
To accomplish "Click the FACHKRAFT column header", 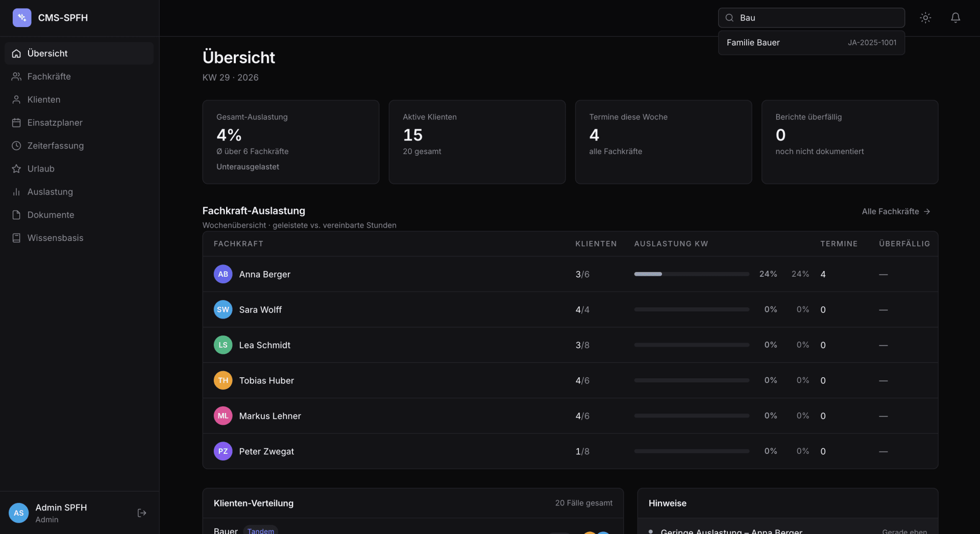I will coord(238,244).
